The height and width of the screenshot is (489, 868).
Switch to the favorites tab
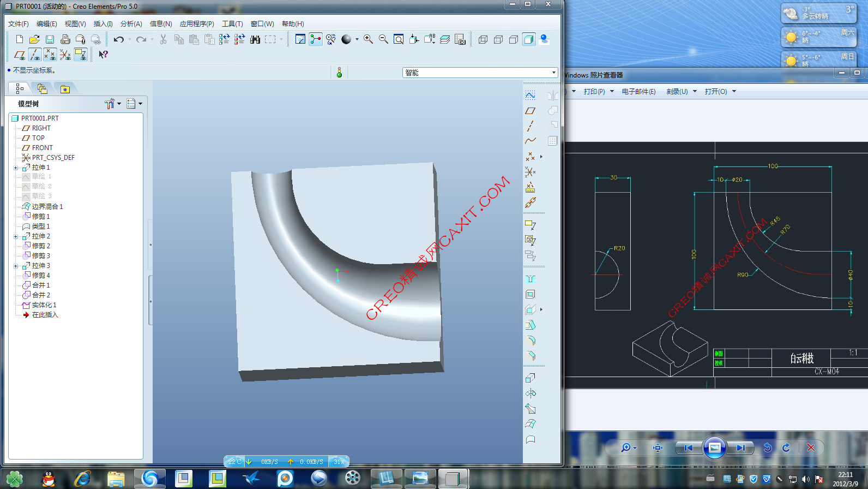65,89
